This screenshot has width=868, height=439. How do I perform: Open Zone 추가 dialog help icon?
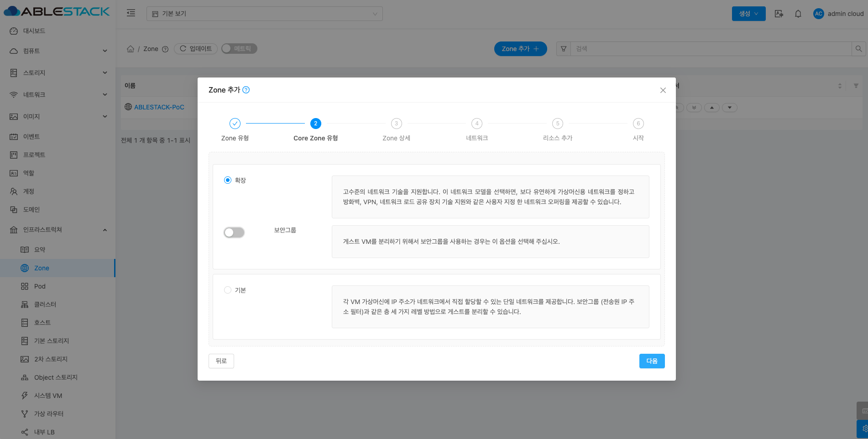coord(246,90)
